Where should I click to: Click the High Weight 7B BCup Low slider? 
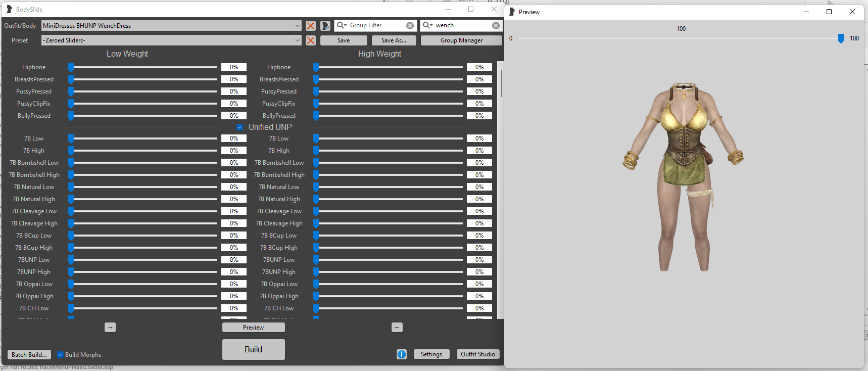point(388,236)
